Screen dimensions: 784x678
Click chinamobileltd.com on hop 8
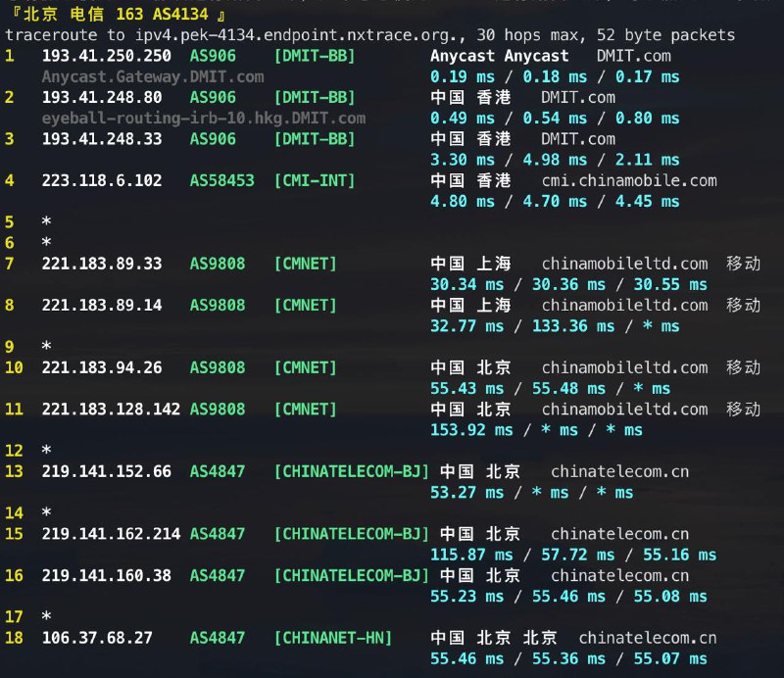click(x=625, y=305)
